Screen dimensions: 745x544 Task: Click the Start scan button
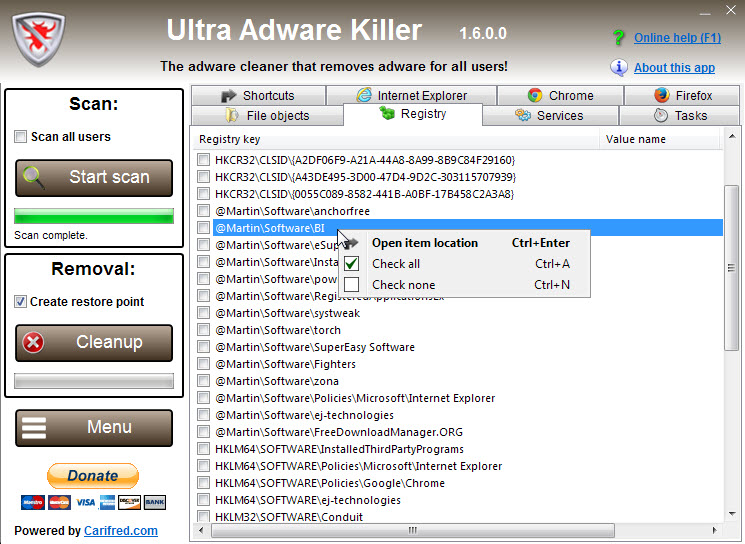pos(94,178)
